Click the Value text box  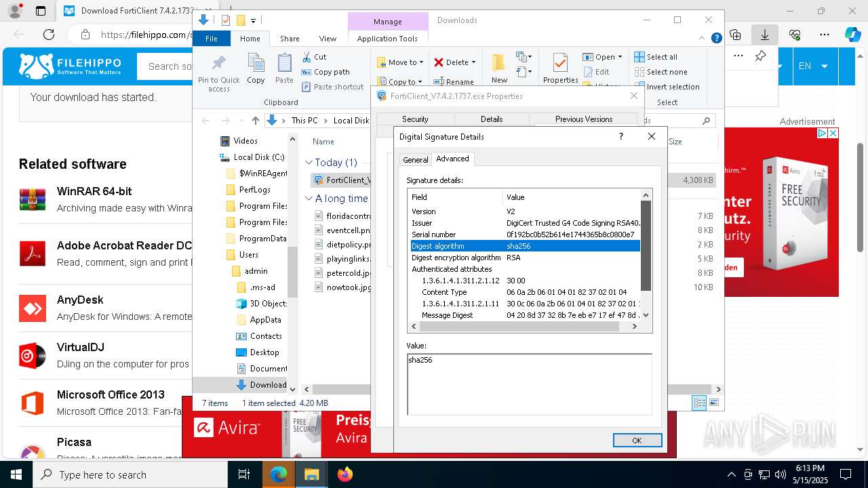[x=529, y=384]
